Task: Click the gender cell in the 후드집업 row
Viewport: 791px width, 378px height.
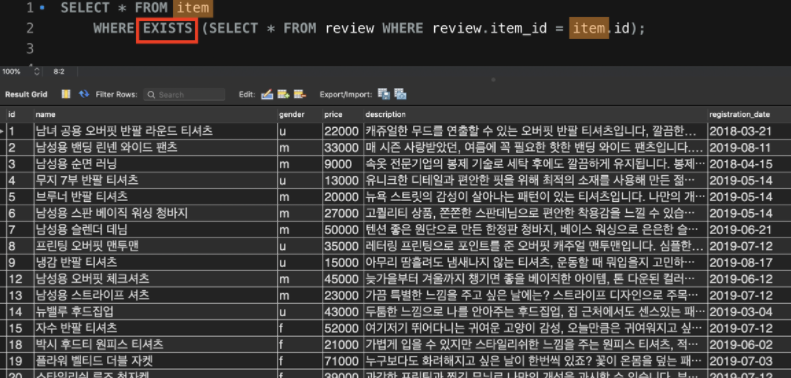Action: [300, 311]
